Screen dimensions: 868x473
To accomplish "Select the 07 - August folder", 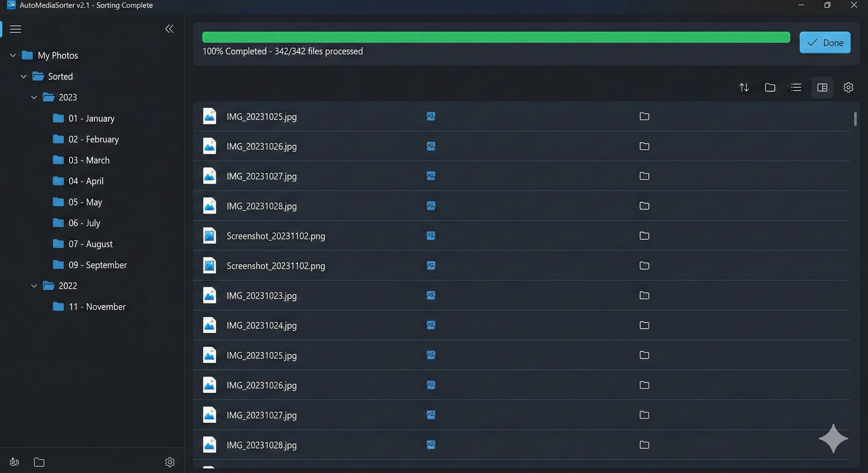I will (x=90, y=244).
